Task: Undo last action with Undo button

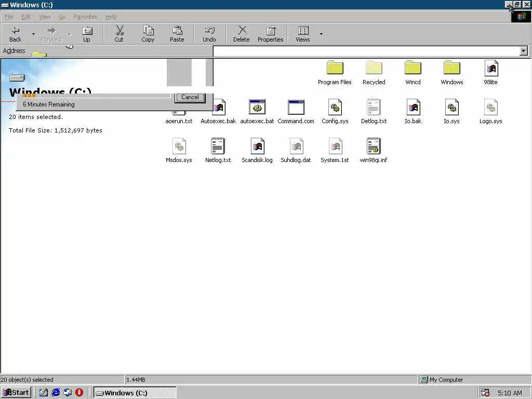Action: 209,34
